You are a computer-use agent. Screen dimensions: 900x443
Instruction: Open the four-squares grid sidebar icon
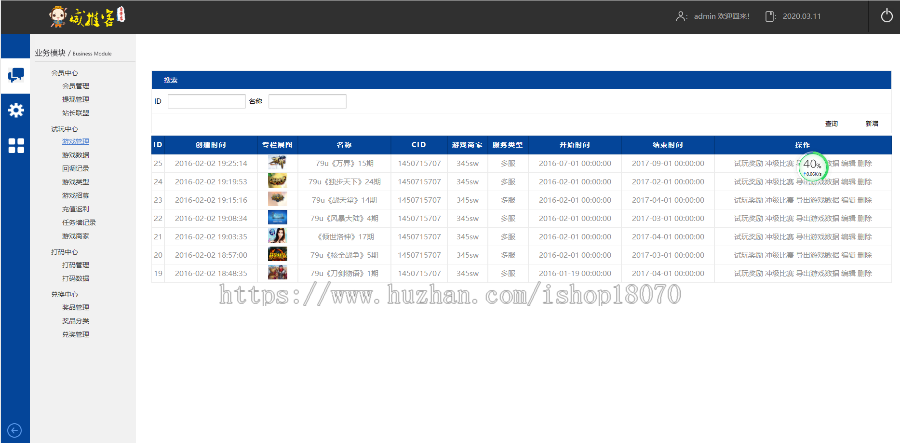coord(15,146)
